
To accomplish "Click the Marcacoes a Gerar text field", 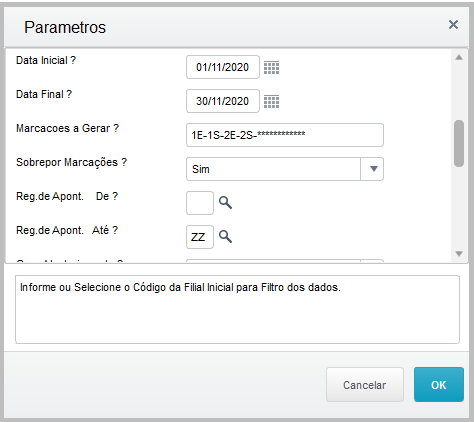I will [285, 135].
